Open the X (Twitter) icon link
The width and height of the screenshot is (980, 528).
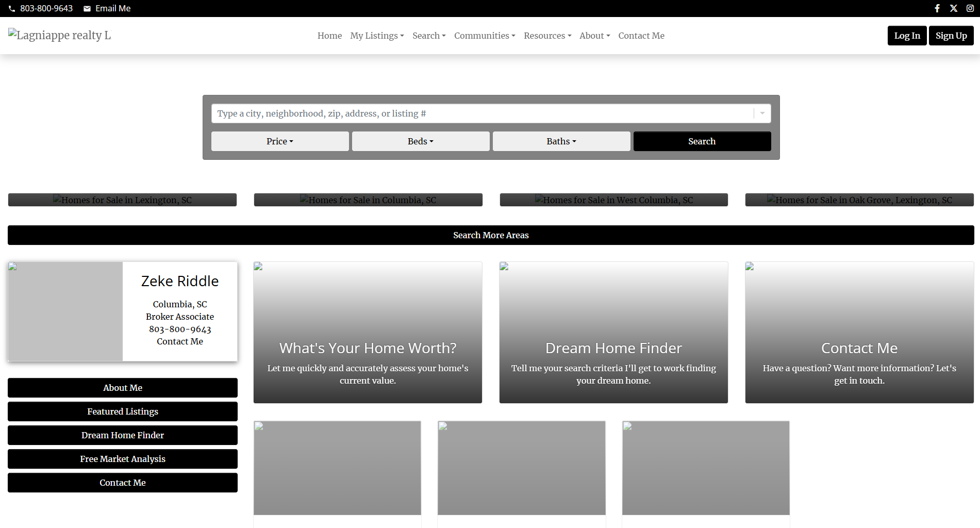pos(954,8)
